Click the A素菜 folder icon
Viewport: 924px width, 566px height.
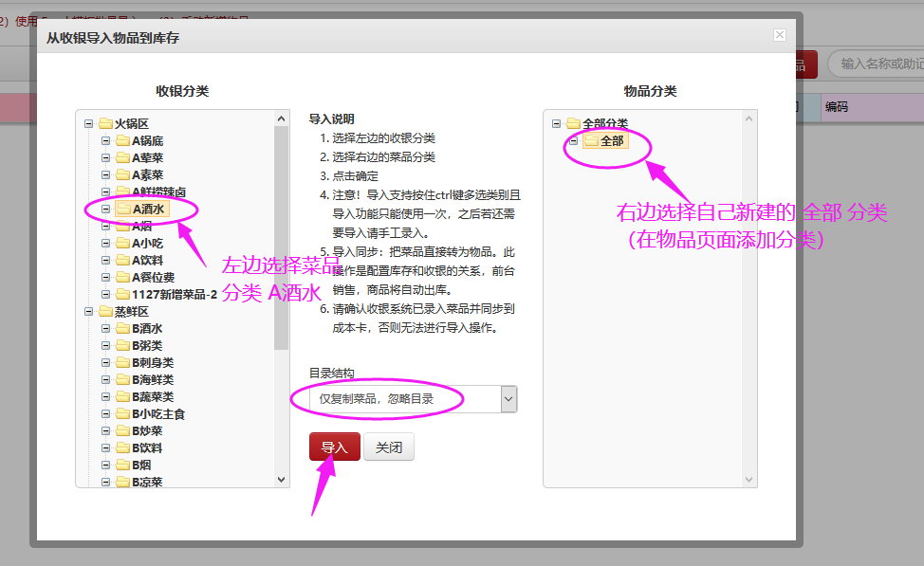click(122, 174)
